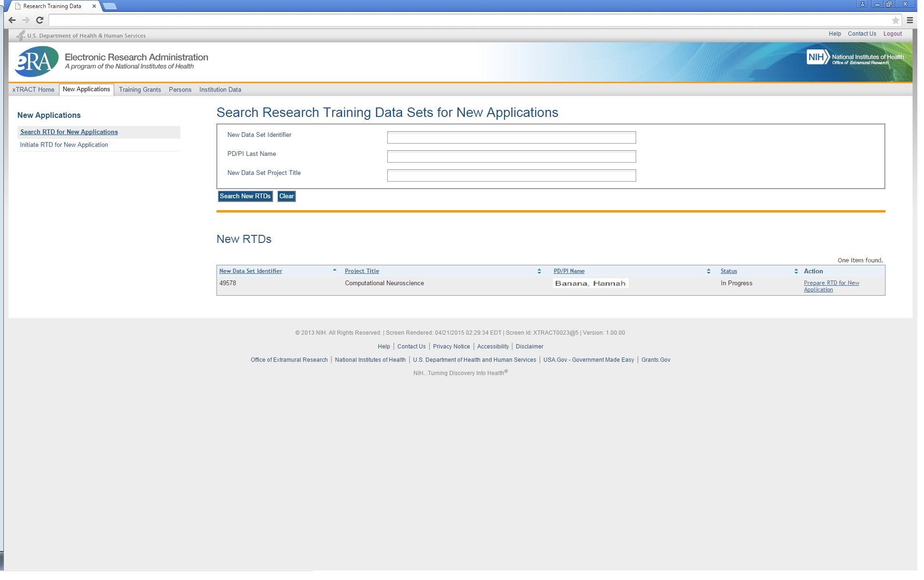Click the eRA logo
Viewport: 924px width, 580px height.
point(37,61)
